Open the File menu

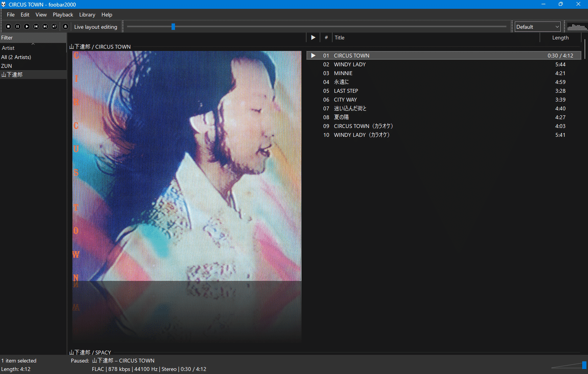pyautogui.click(x=11, y=15)
